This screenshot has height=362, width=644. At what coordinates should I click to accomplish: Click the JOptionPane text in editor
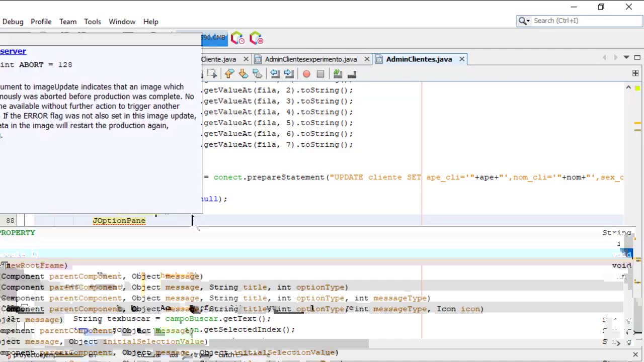[x=119, y=221]
